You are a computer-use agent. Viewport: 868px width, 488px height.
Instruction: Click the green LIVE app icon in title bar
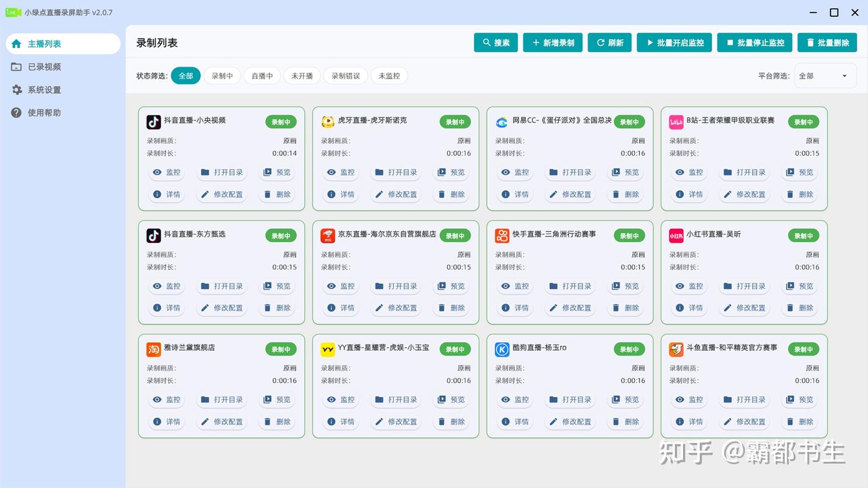(x=13, y=12)
